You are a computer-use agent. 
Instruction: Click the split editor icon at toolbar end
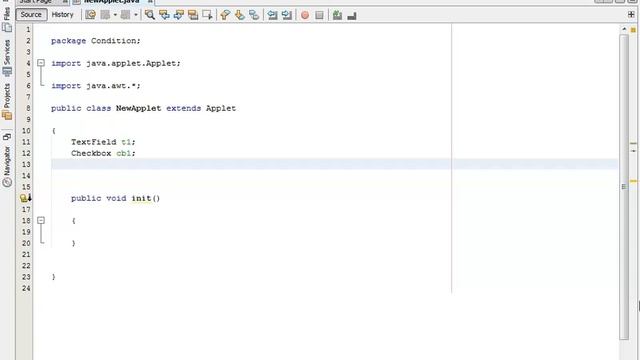tap(631, 14)
